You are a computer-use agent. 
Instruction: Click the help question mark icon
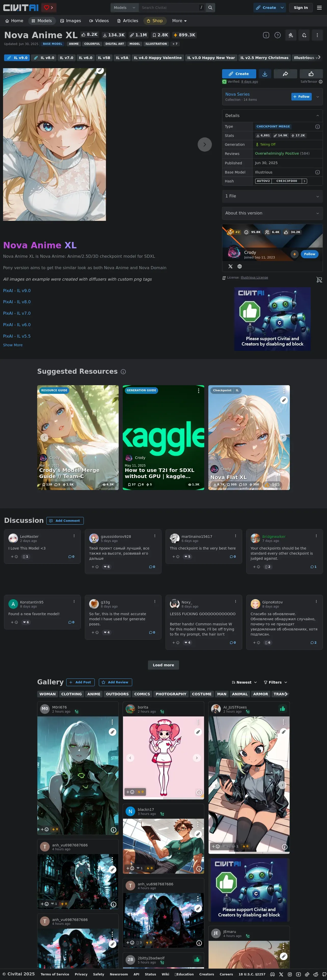pos(278,35)
